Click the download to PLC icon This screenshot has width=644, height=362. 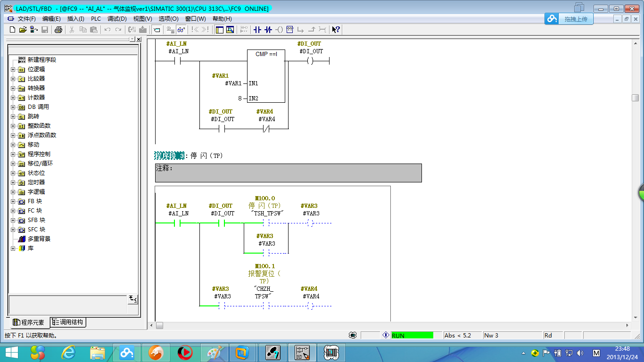pos(143,30)
